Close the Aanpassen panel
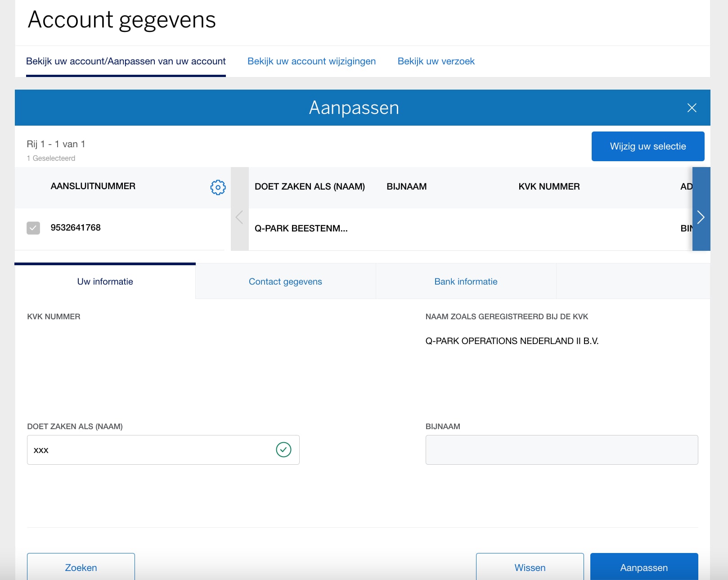This screenshot has width=728, height=580. coord(692,108)
